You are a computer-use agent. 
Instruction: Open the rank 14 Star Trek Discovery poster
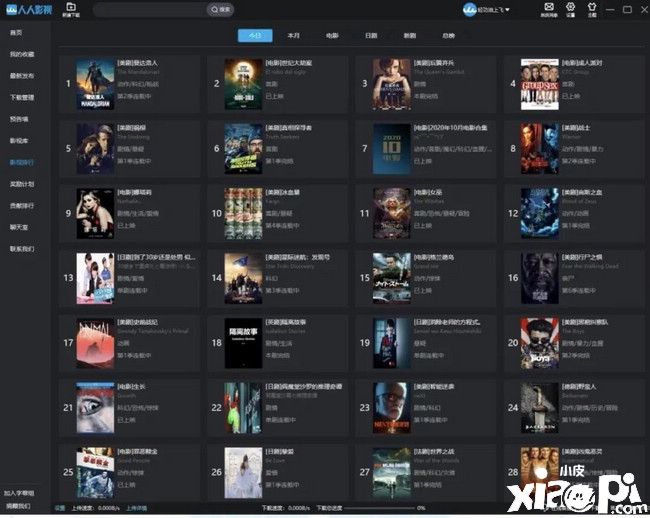pyautogui.click(x=243, y=278)
